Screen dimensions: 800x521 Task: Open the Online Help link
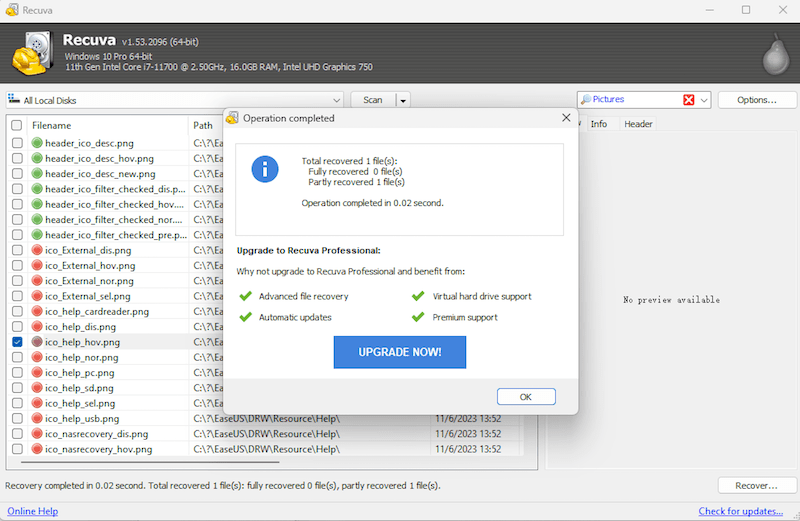point(33,511)
